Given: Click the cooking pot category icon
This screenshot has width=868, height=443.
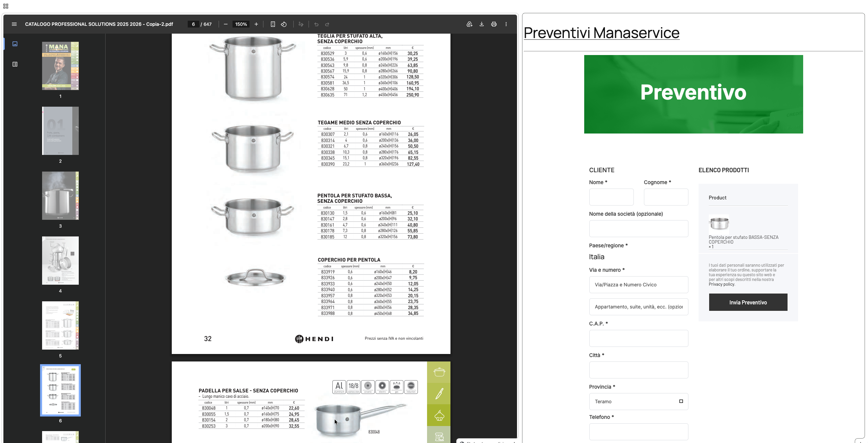Looking at the screenshot, I should click(439, 372).
